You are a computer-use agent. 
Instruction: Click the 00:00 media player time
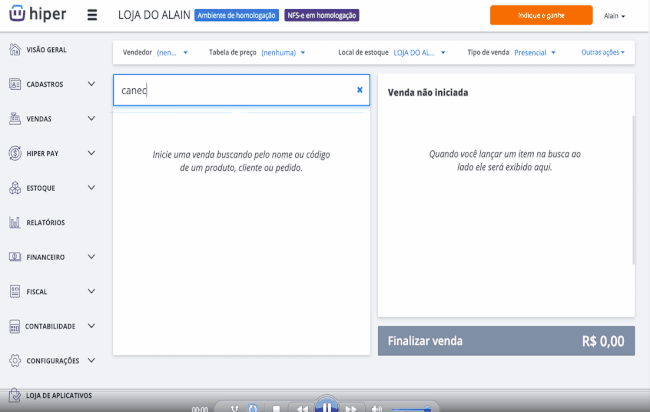click(x=200, y=409)
